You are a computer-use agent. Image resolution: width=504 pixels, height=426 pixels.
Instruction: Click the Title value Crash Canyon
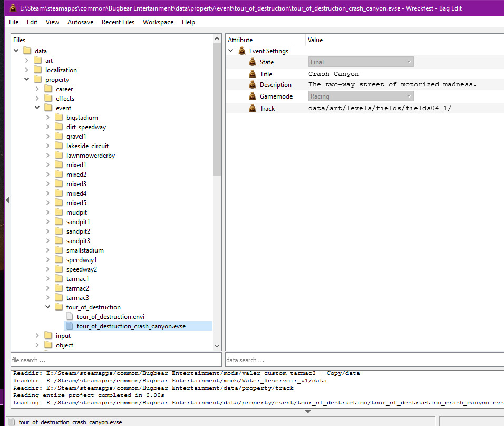coord(333,74)
